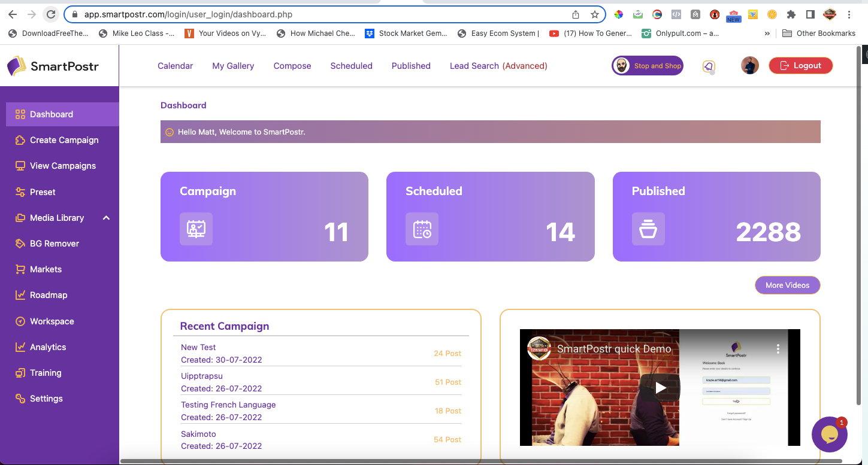Image resolution: width=868 pixels, height=465 pixels.
Task: Go back with browser back arrow
Action: pos(13,14)
